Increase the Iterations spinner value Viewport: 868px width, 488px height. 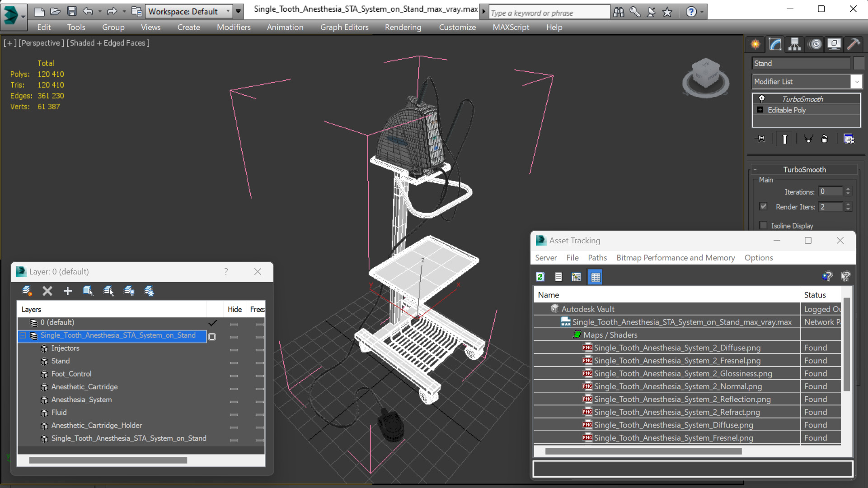[x=848, y=189]
